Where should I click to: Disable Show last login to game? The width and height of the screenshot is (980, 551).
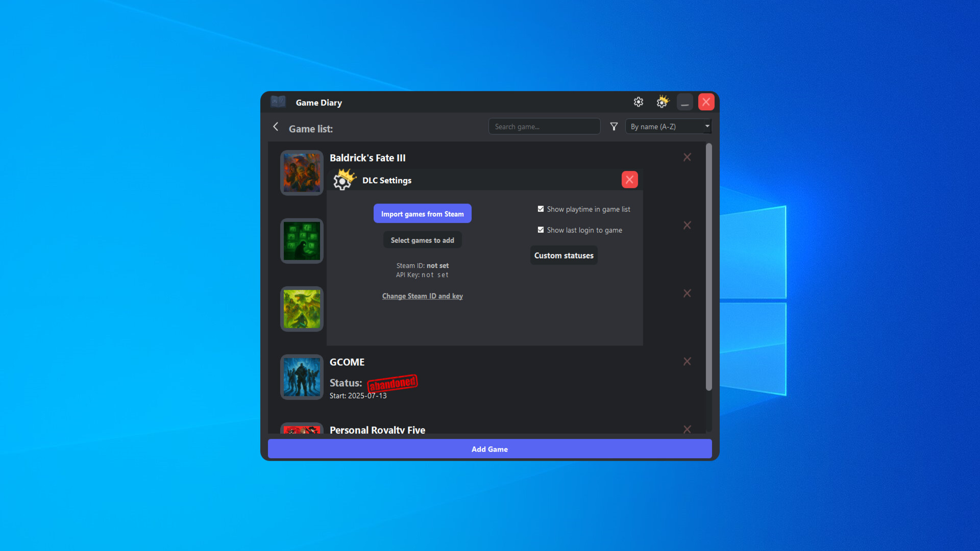pyautogui.click(x=541, y=230)
